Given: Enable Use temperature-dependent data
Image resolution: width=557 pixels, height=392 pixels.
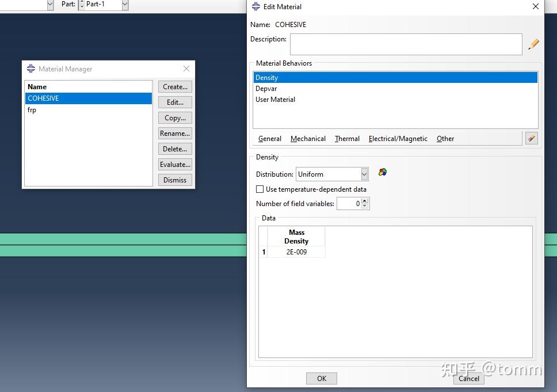Looking at the screenshot, I should (260, 189).
